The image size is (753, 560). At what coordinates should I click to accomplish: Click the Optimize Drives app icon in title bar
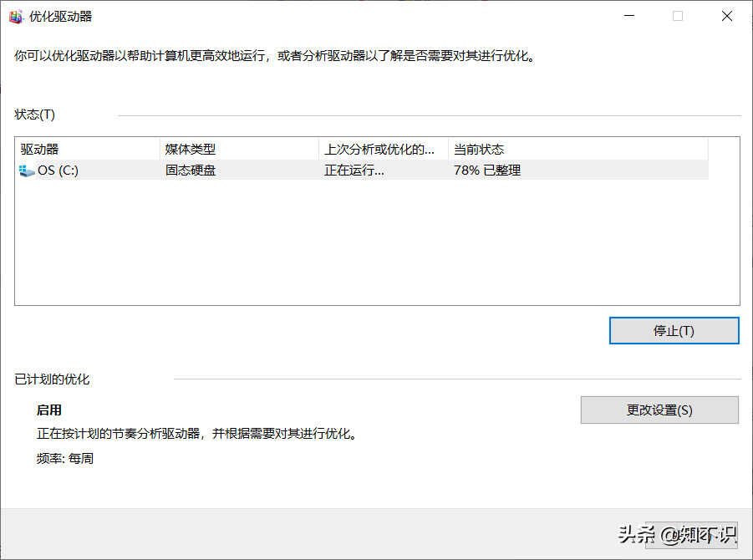coord(16,17)
